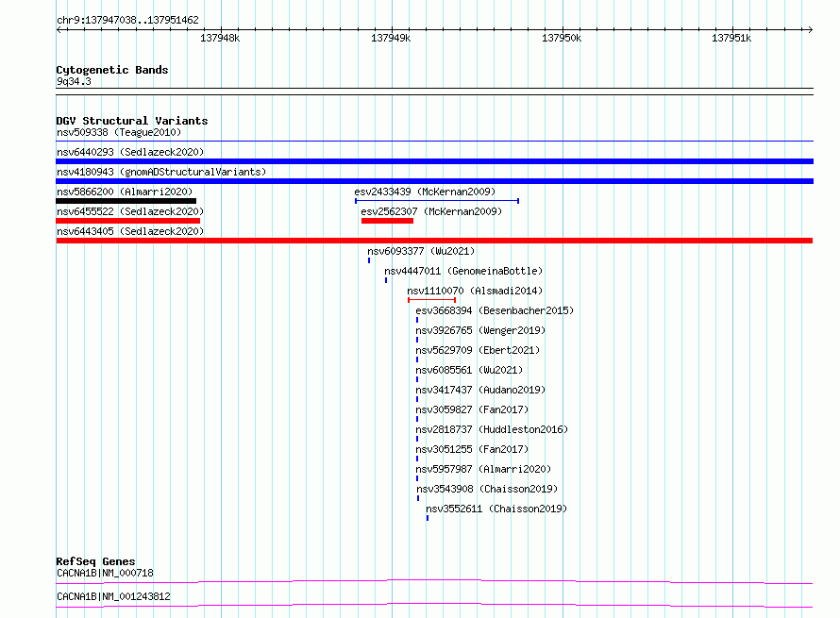Click nsv1110070 (Alsmadi2014) variant label
This screenshot has height=618, width=840.
pos(475,291)
